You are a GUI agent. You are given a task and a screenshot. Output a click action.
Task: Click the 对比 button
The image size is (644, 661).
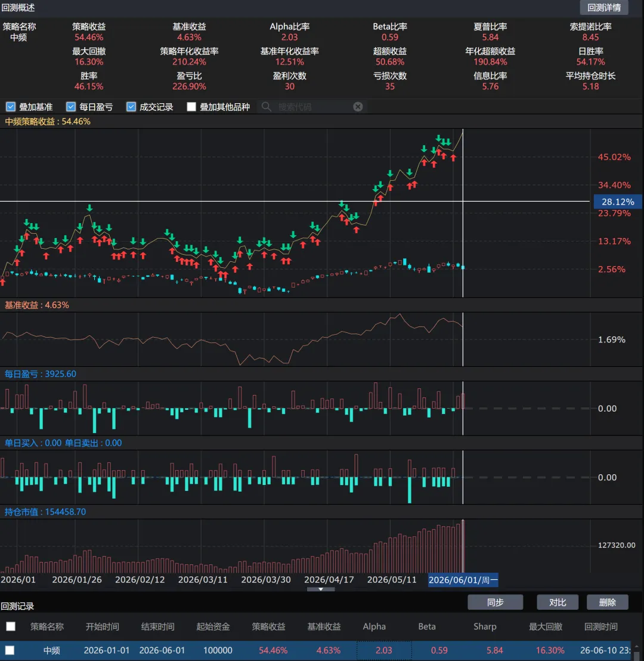click(x=557, y=603)
